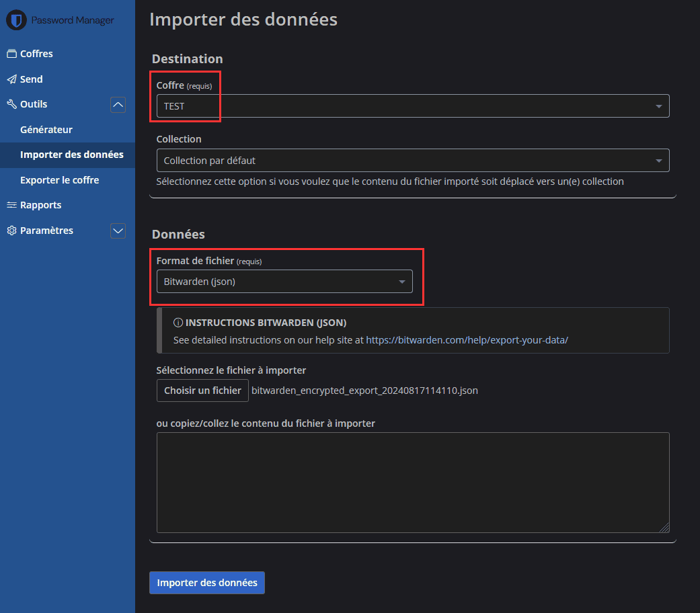Click inside the paste file content textarea
This screenshot has height=613, width=700.
pos(413,483)
